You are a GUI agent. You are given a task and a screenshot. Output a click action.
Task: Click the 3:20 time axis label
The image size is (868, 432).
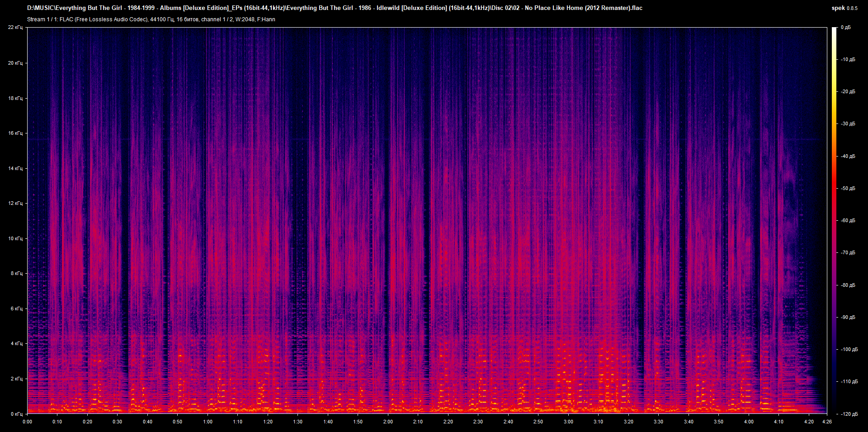(629, 422)
